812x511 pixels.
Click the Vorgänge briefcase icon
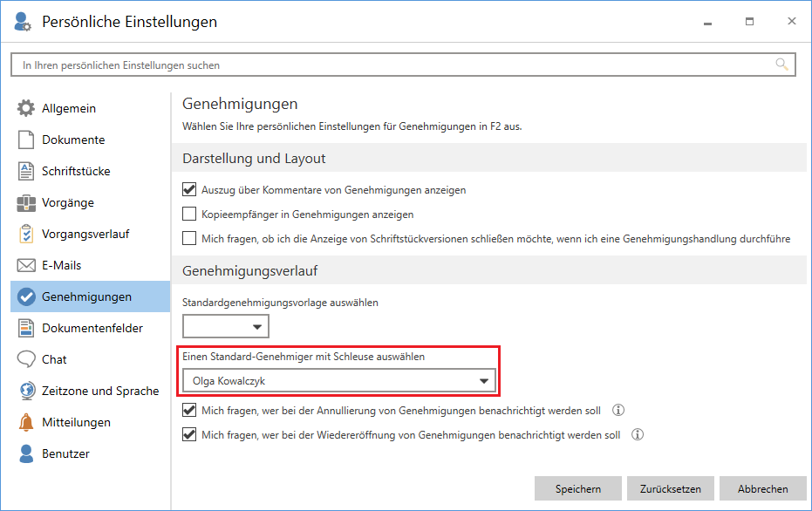click(x=26, y=203)
